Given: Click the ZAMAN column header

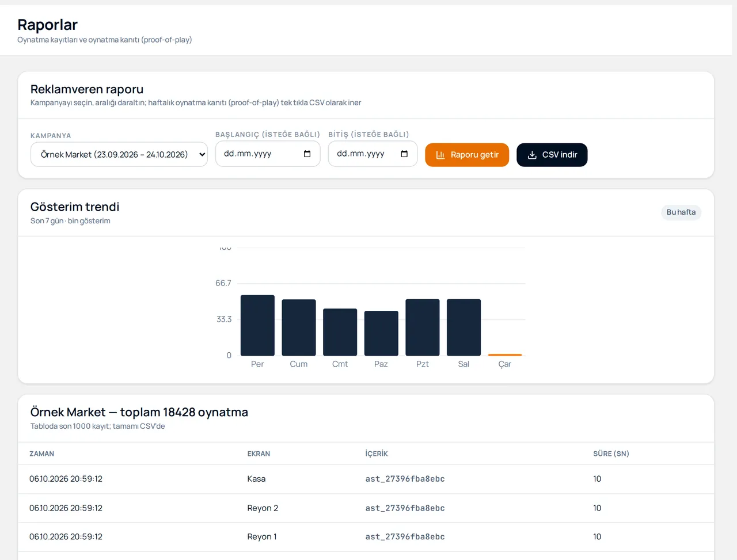Looking at the screenshot, I should point(42,454).
